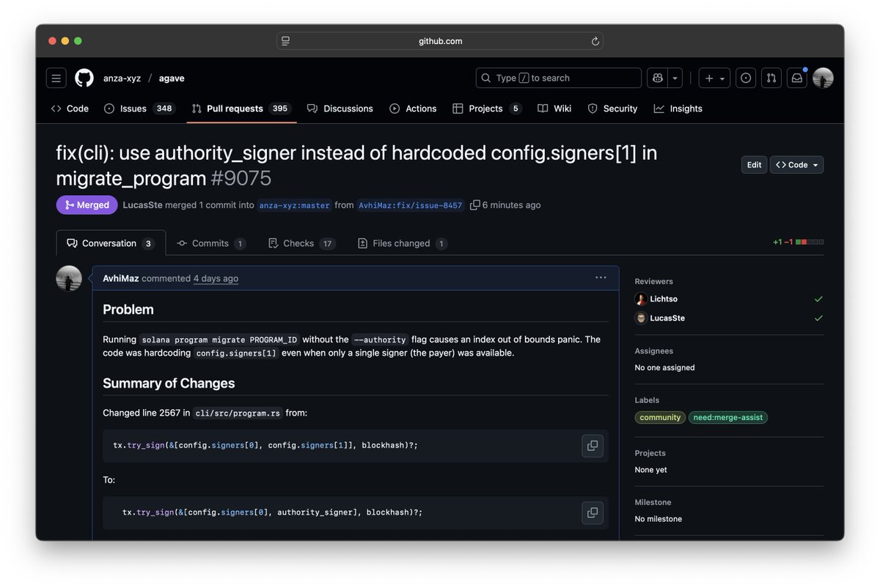
Task: Open AvhiMaz's avatar thumbnail
Action: click(x=69, y=279)
